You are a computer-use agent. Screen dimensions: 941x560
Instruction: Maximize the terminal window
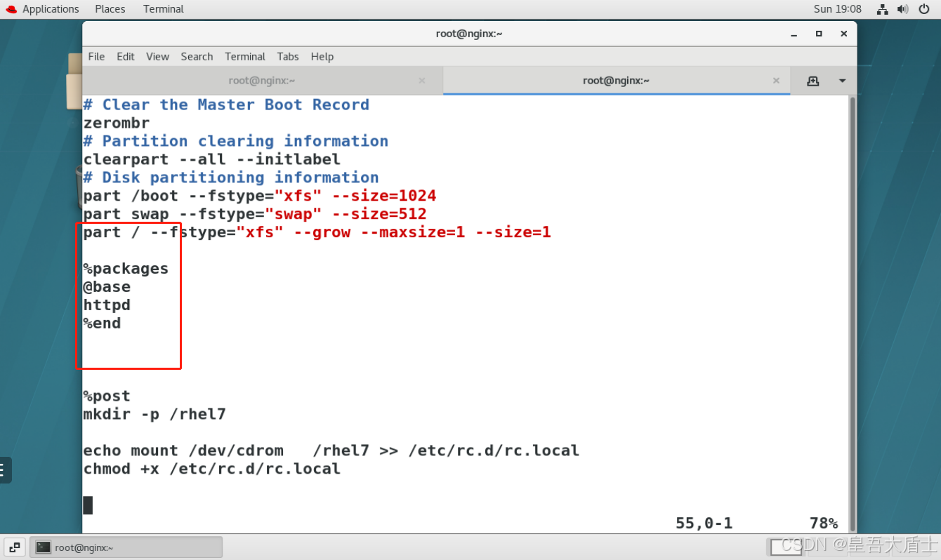pyautogui.click(x=819, y=34)
